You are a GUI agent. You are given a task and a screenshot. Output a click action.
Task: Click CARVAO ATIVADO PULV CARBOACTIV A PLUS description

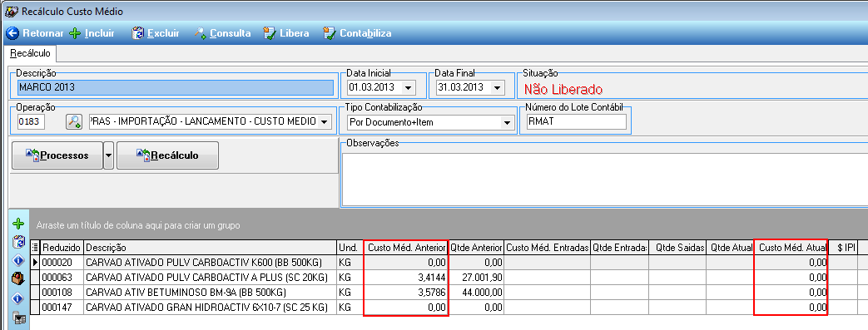click(211, 277)
